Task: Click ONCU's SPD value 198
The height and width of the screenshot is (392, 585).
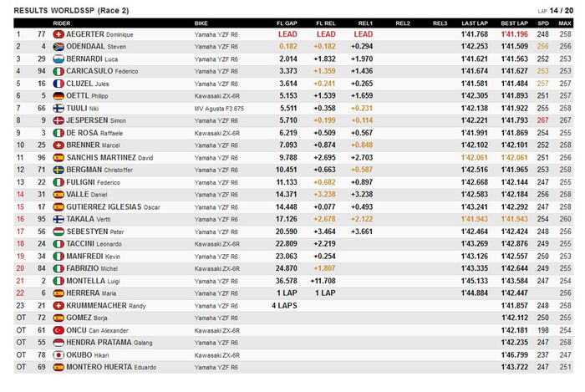Action: coord(543,330)
